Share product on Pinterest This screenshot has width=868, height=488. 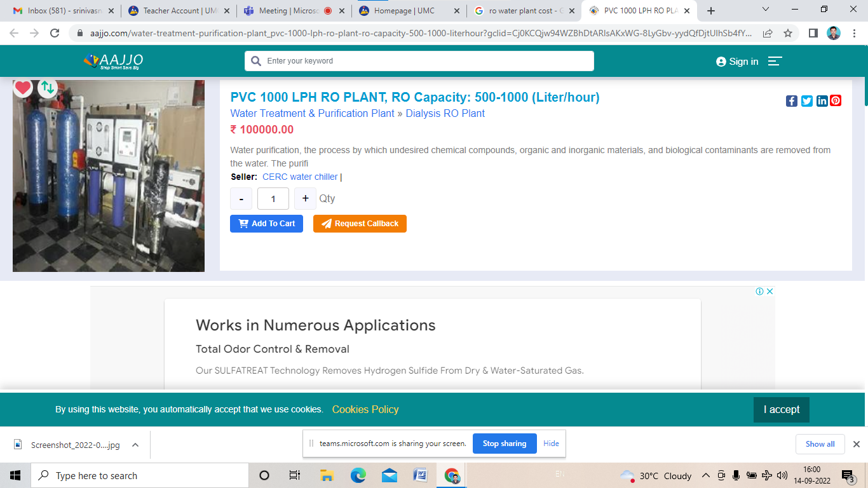pyautogui.click(x=836, y=100)
